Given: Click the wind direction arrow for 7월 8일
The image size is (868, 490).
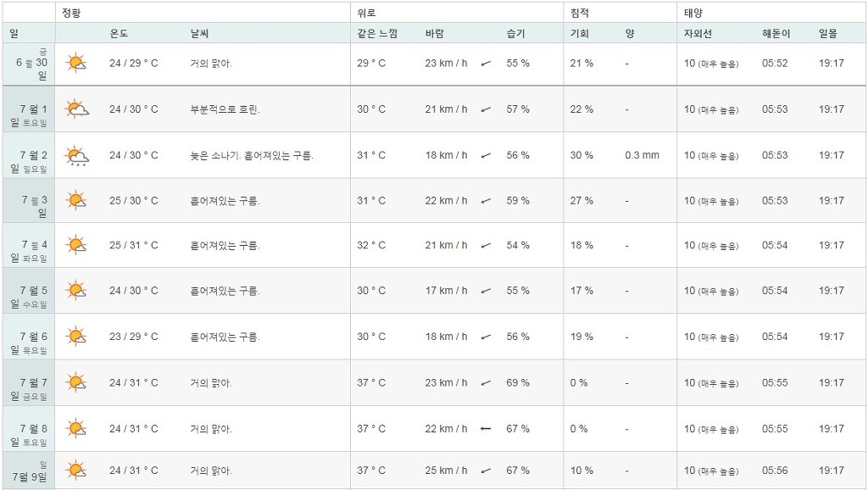Looking at the screenshot, I should [x=486, y=429].
